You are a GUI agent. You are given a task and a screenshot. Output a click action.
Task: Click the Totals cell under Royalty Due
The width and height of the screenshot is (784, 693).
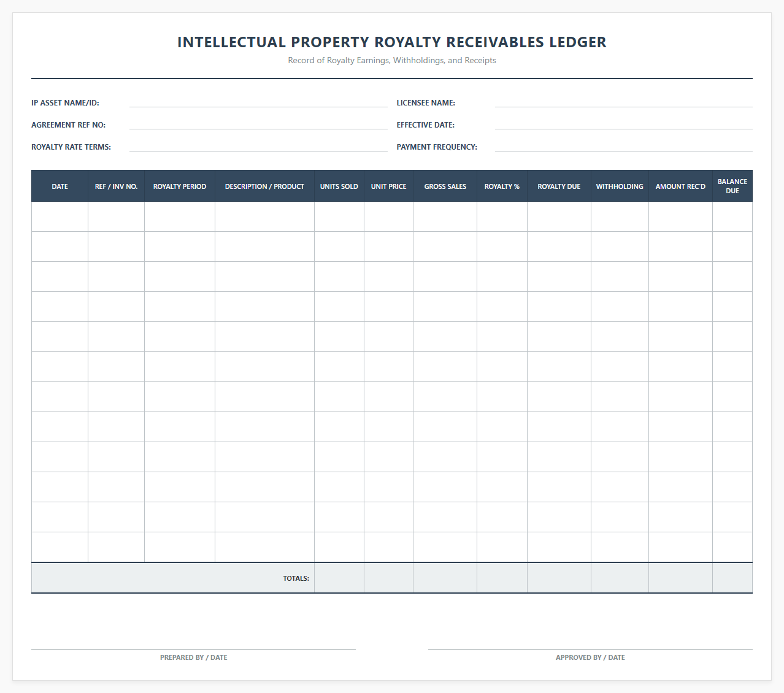[x=559, y=578]
